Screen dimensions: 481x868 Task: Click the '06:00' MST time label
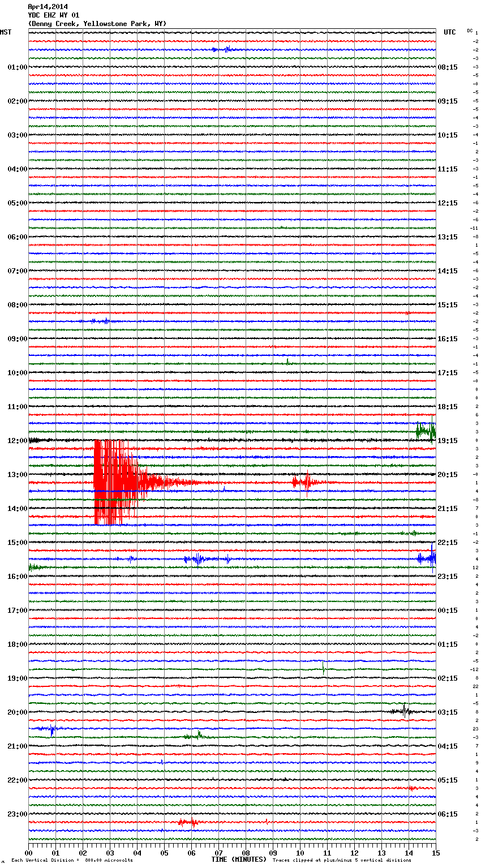(17, 237)
